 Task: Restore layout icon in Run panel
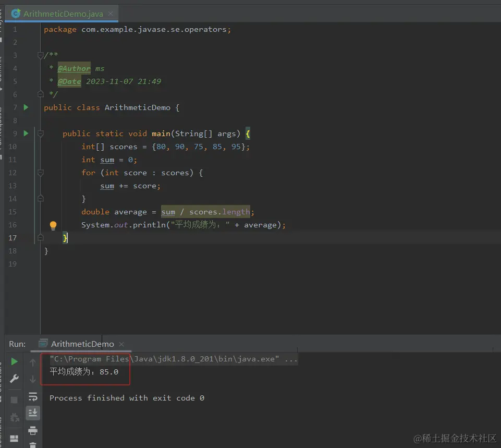click(14, 439)
